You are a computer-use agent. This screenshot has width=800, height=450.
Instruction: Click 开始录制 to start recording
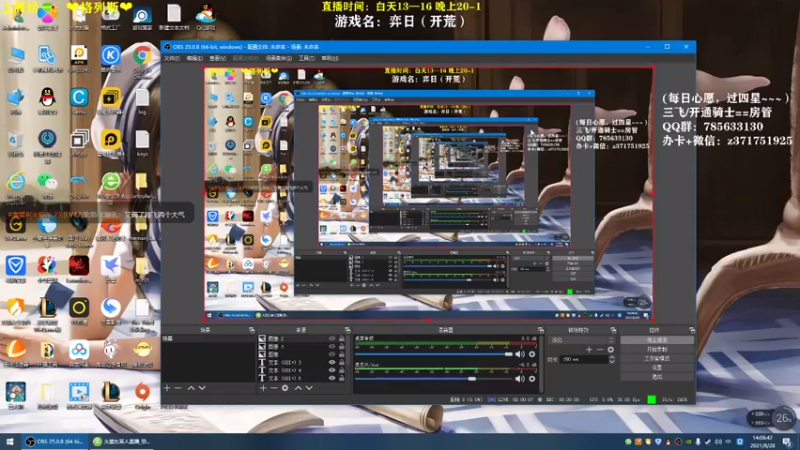coord(657,349)
